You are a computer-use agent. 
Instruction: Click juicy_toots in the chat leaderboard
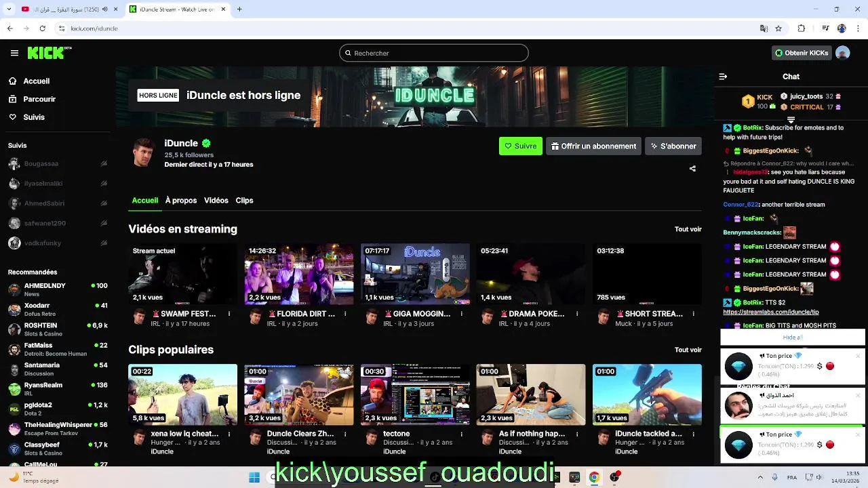click(x=806, y=97)
